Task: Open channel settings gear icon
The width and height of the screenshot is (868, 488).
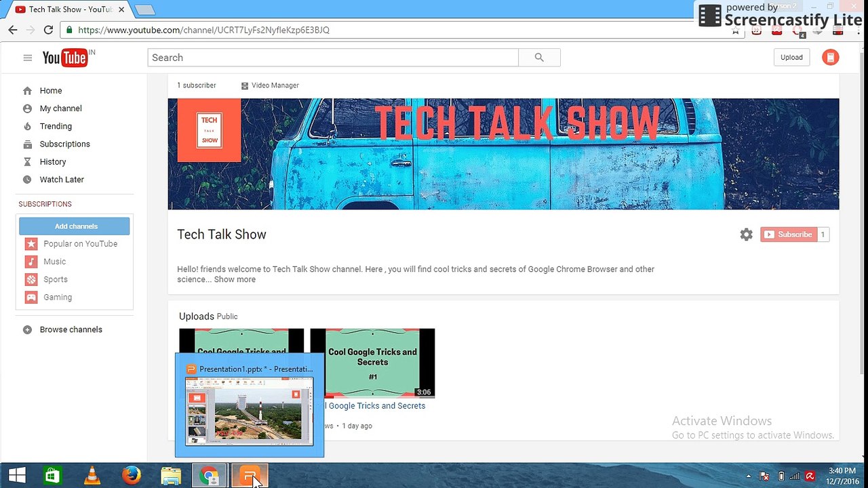Action: (746, 235)
